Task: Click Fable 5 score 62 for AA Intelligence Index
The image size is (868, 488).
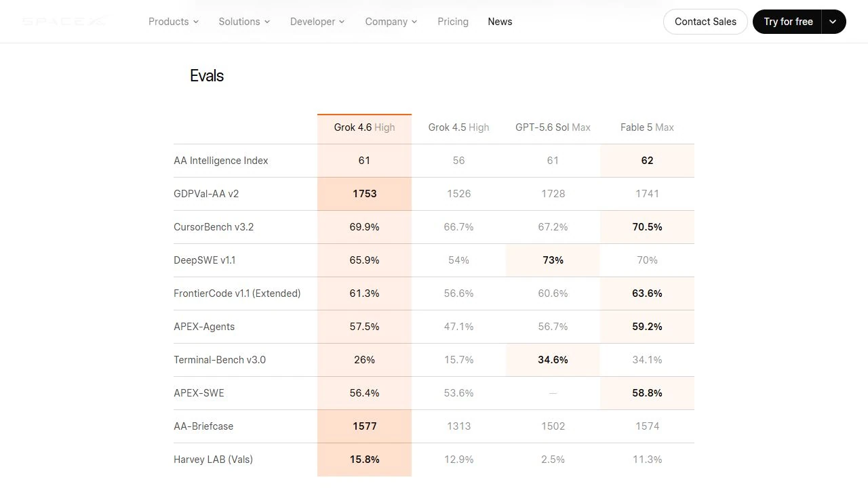Action: (x=647, y=161)
